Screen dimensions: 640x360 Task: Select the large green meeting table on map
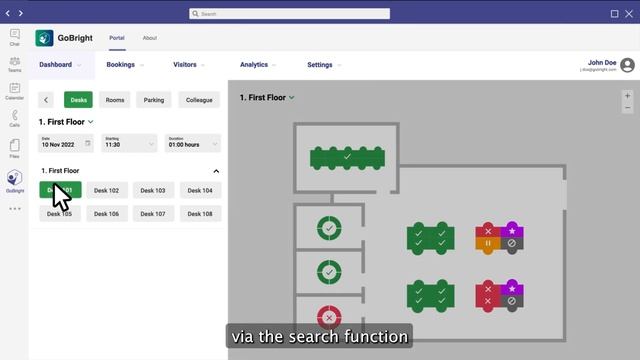(347, 158)
